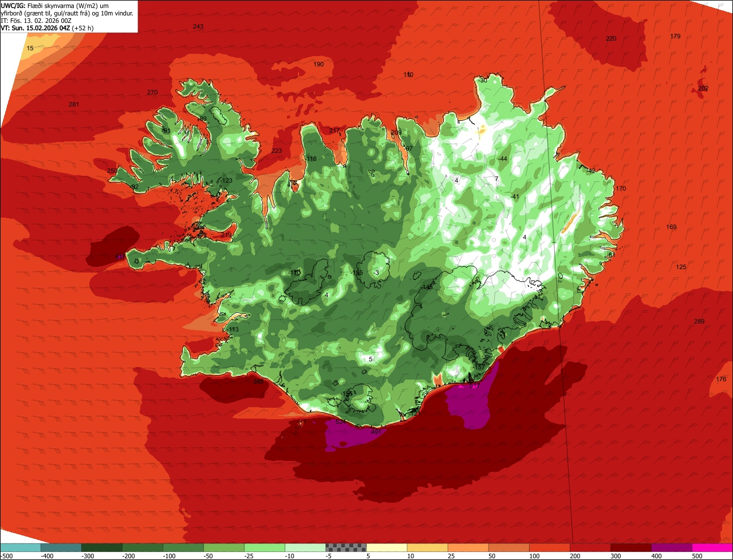Image resolution: width=733 pixels, height=560 pixels.
Task: Click the 'VT: Sun. 15.02.2026 04Z' valid time
Action: 35,27
